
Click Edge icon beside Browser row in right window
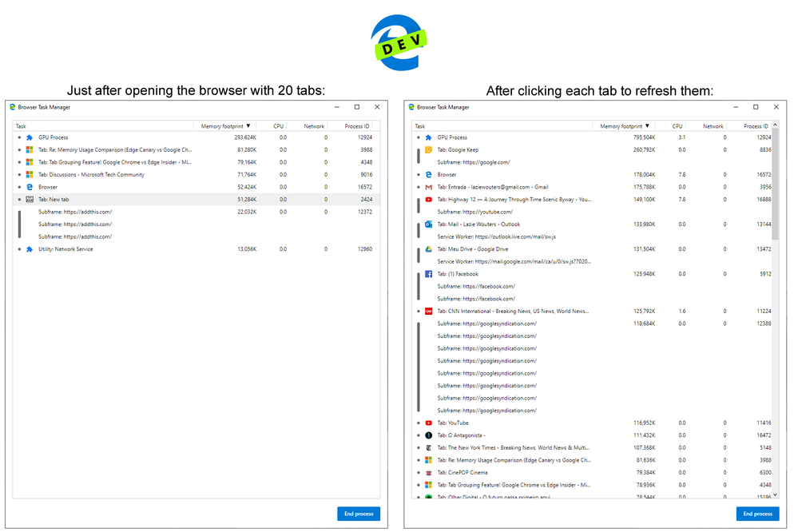[x=428, y=175]
